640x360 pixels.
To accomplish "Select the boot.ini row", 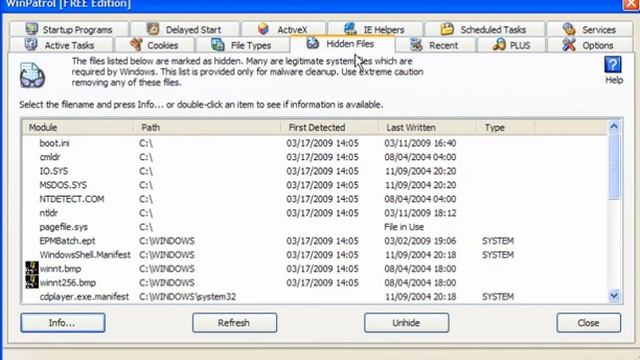I will click(314, 143).
